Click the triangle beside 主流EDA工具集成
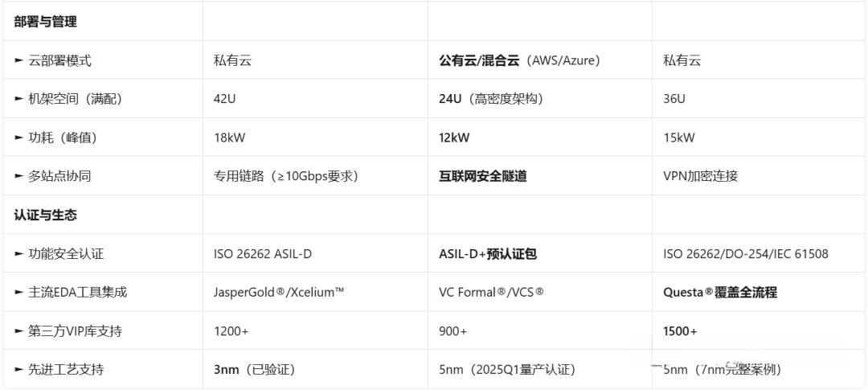Image resolution: width=868 pixels, height=390 pixels. tap(18, 293)
